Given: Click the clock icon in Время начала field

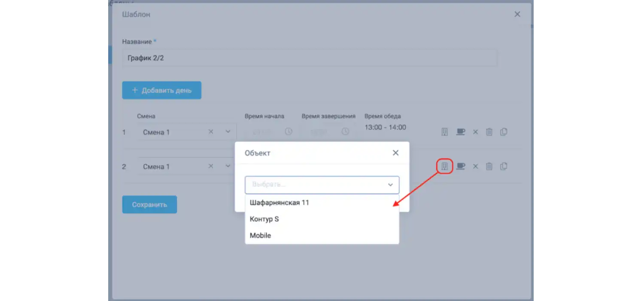Looking at the screenshot, I should coord(289,132).
